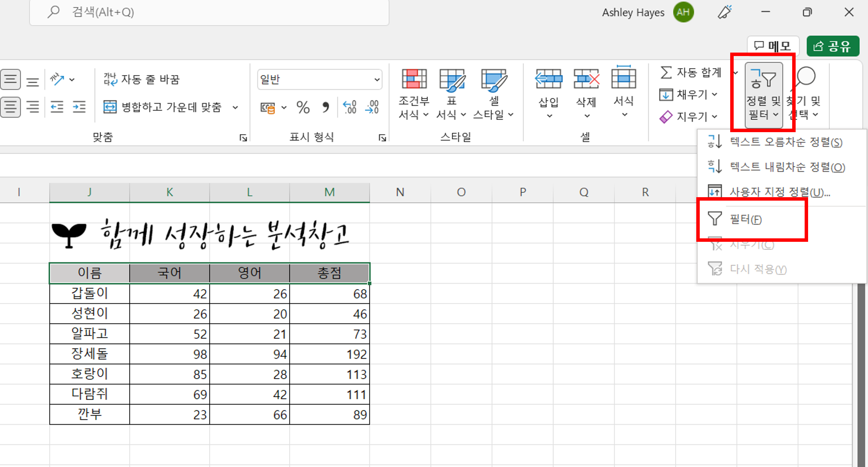868x467 pixels.
Task: Click the increase indent icon
Action: click(79, 107)
